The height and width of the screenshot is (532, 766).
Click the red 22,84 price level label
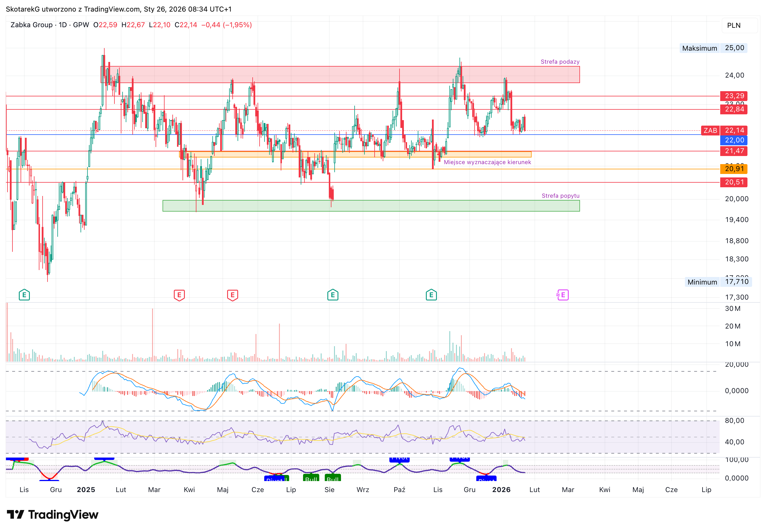734,109
